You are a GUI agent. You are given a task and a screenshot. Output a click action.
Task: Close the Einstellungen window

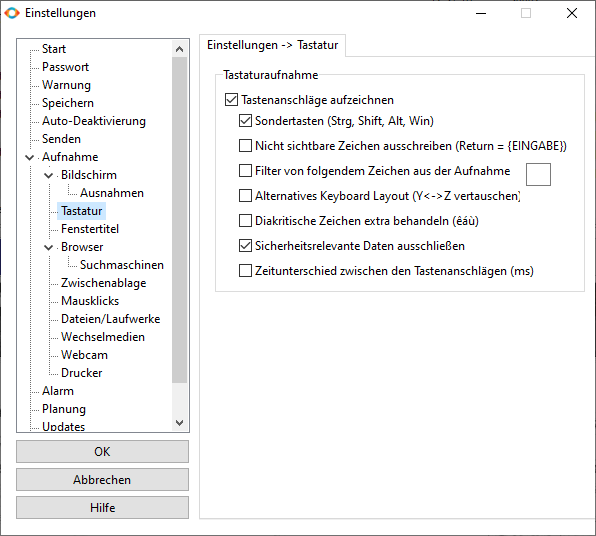click(x=572, y=13)
